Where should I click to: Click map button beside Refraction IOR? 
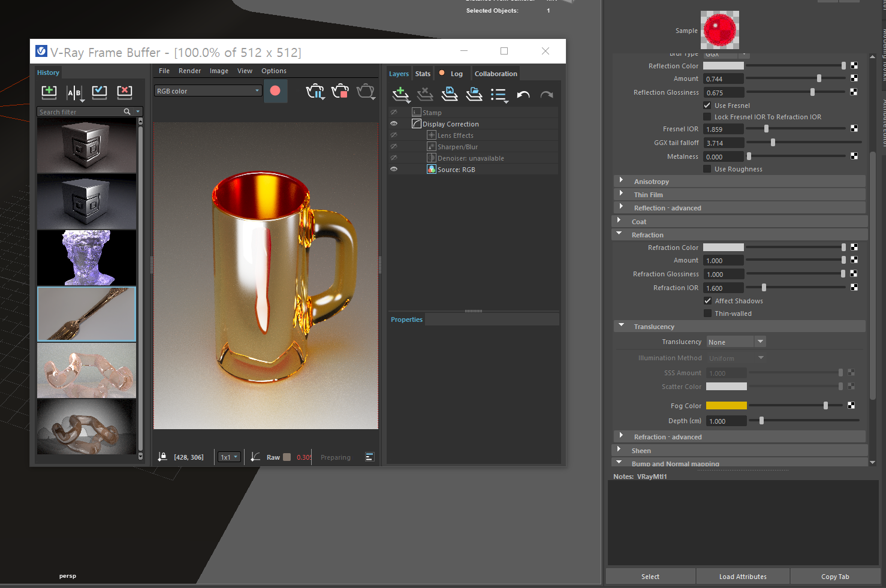click(854, 287)
